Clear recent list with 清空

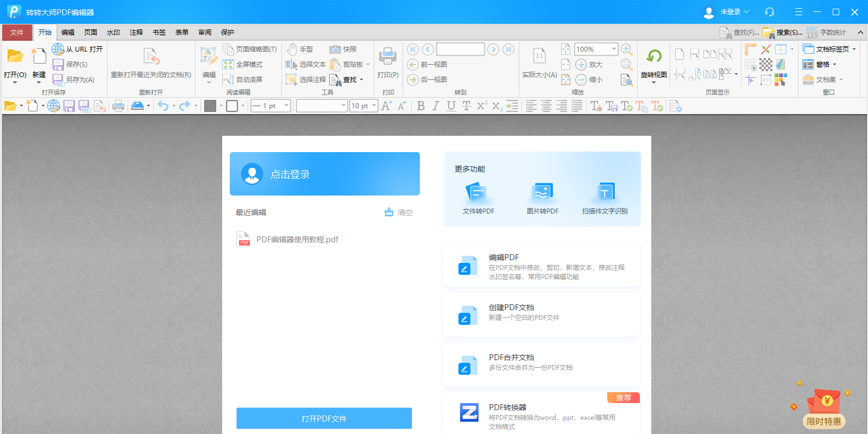pyautogui.click(x=399, y=212)
